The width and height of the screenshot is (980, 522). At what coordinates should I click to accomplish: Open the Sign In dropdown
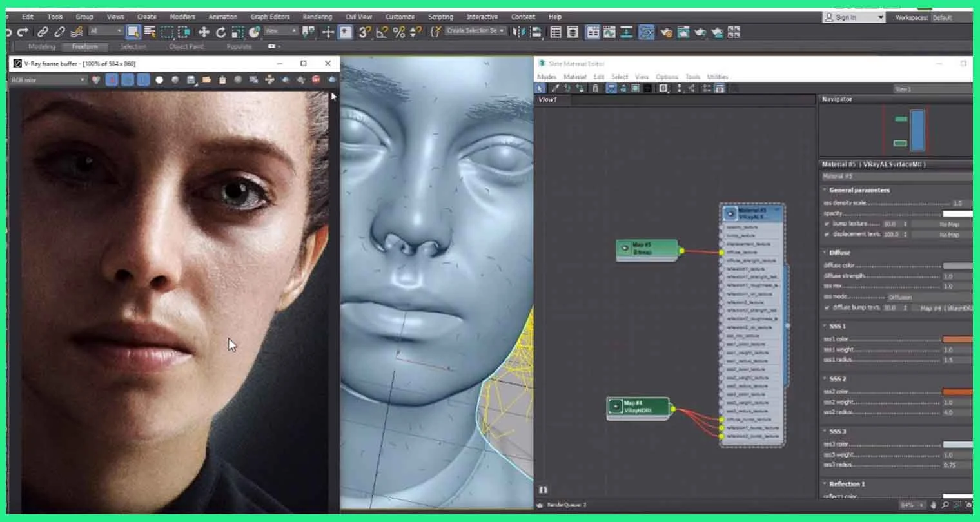click(x=854, y=17)
